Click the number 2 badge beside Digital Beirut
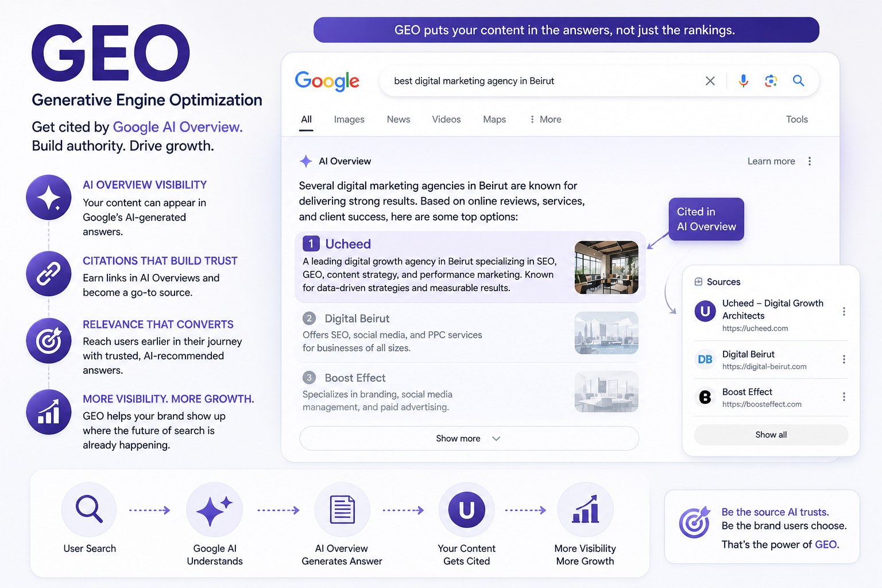 coord(310,319)
